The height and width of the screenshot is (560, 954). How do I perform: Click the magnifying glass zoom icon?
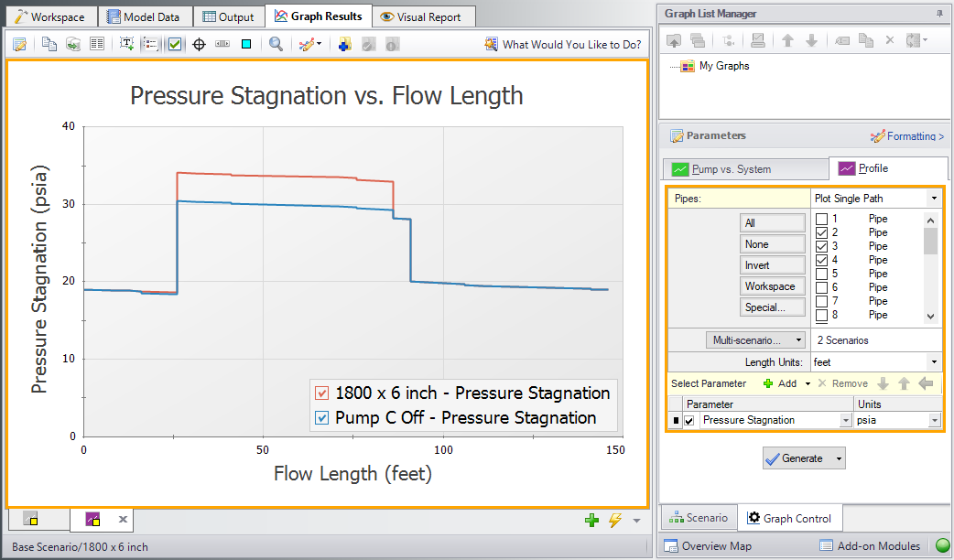276,44
